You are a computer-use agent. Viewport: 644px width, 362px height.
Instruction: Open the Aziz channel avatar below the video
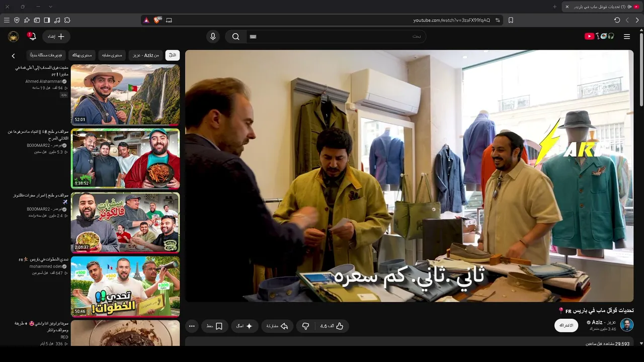click(x=627, y=325)
